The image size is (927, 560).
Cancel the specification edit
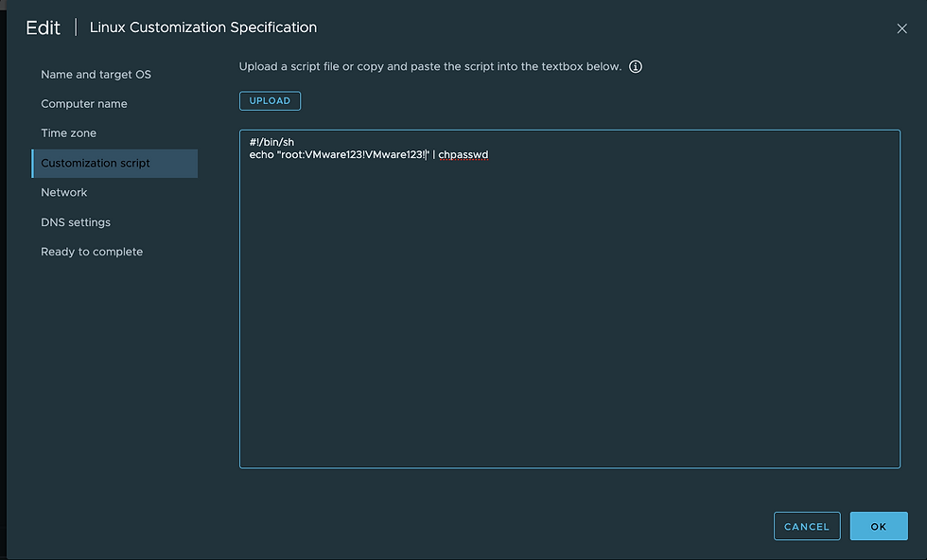pyautogui.click(x=807, y=526)
